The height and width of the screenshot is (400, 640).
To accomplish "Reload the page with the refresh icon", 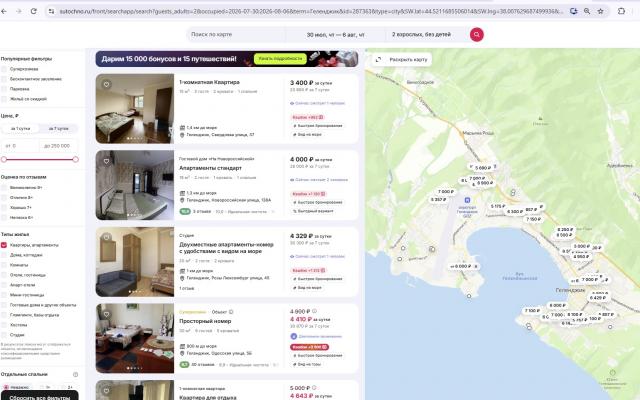I will [34, 11].
